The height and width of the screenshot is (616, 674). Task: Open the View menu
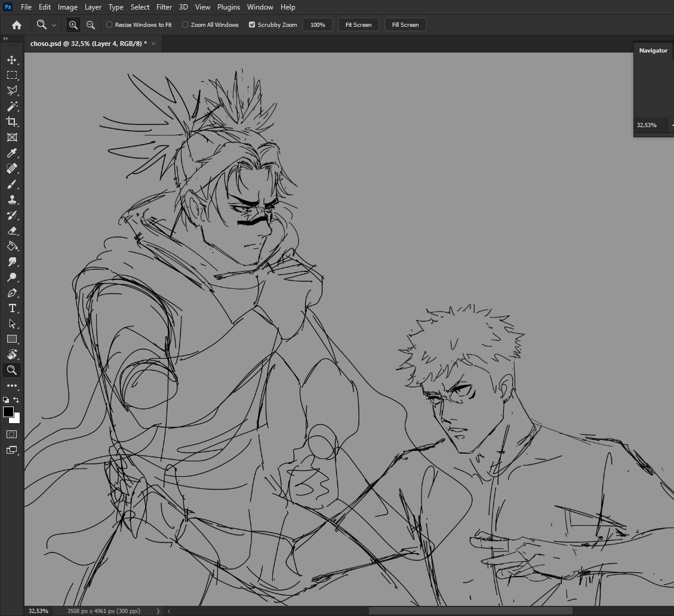(x=202, y=7)
